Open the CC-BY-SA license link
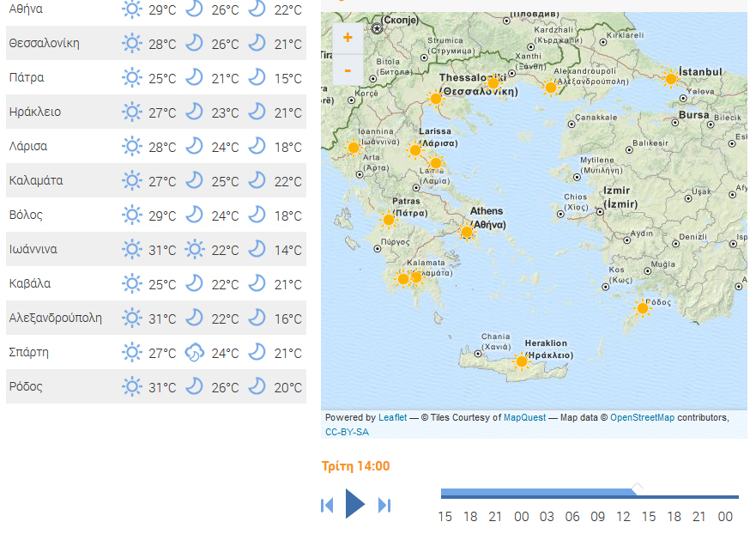The image size is (756, 534). 347,432
